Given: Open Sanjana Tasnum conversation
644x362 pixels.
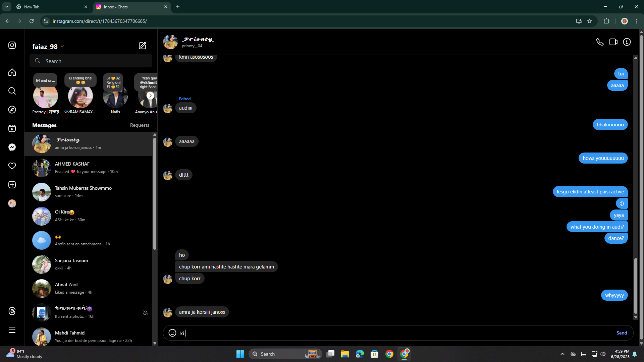Looking at the screenshot, I should pos(89,264).
